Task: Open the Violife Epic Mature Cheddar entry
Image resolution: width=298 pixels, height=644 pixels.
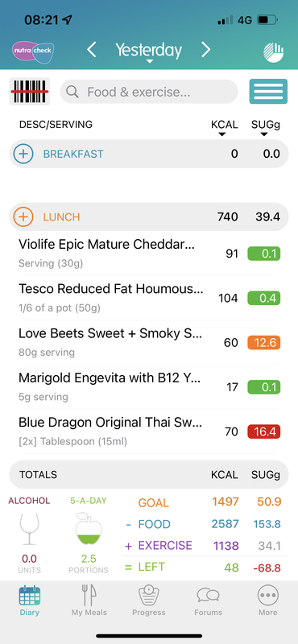Action: [x=149, y=254]
